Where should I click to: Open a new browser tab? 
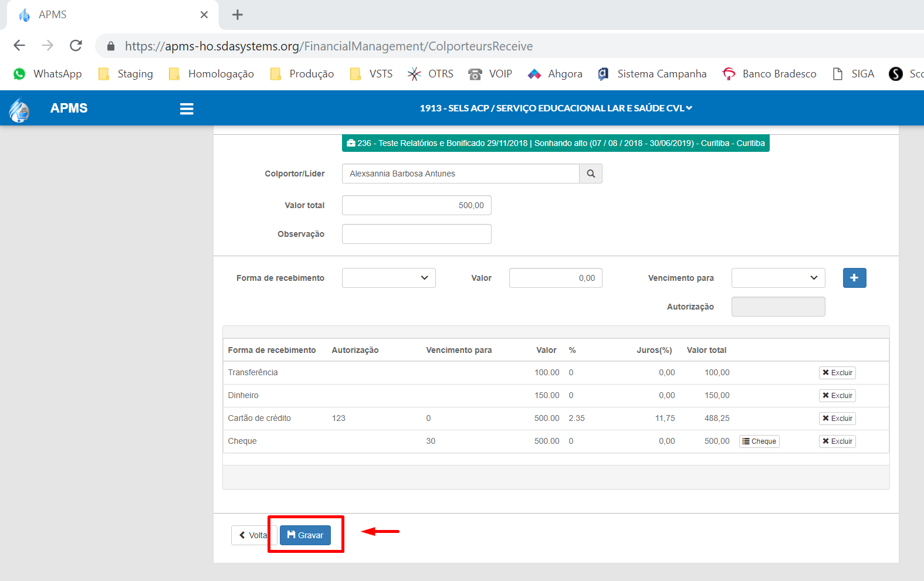[238, 15]
